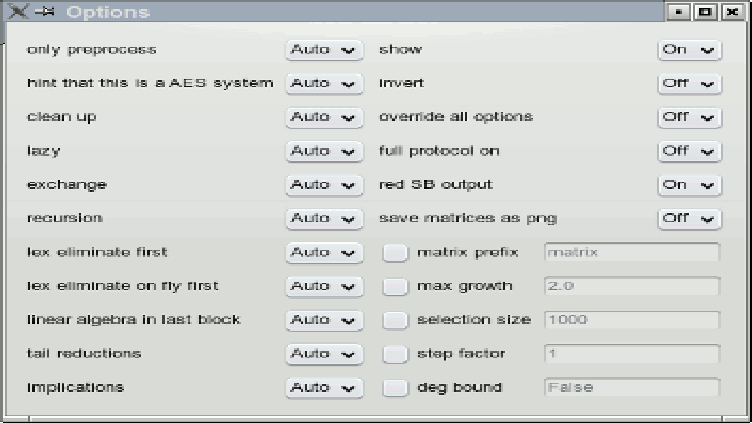Maximize the Options window
Image resolution: width=752 pixels, height=423 pixels.
[705, 12]
